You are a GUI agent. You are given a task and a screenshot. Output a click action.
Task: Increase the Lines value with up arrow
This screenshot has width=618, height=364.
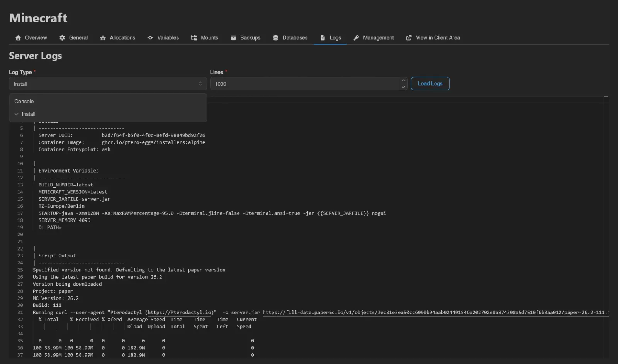coord(403,80)
